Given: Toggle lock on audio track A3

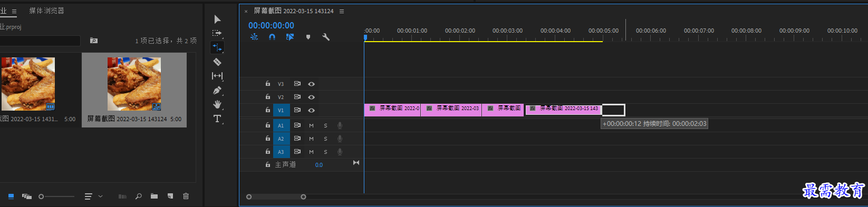Looking at the screenshot, I should coord(268,152).
